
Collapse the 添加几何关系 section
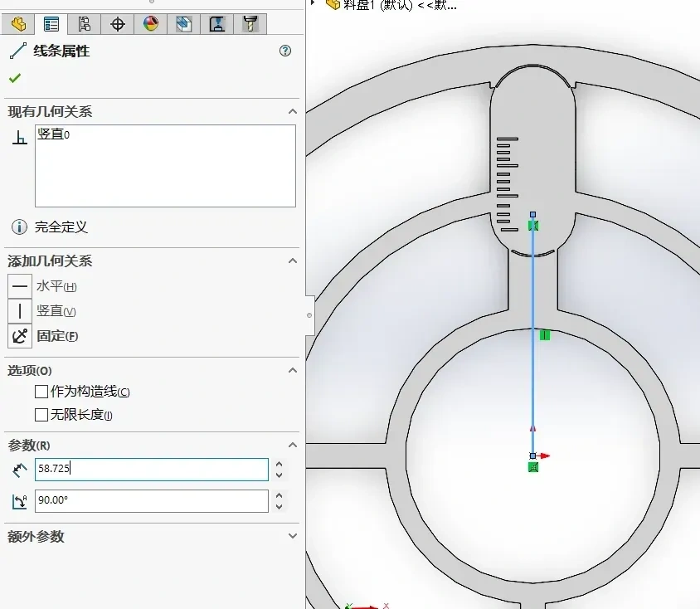tap(293, 261)
